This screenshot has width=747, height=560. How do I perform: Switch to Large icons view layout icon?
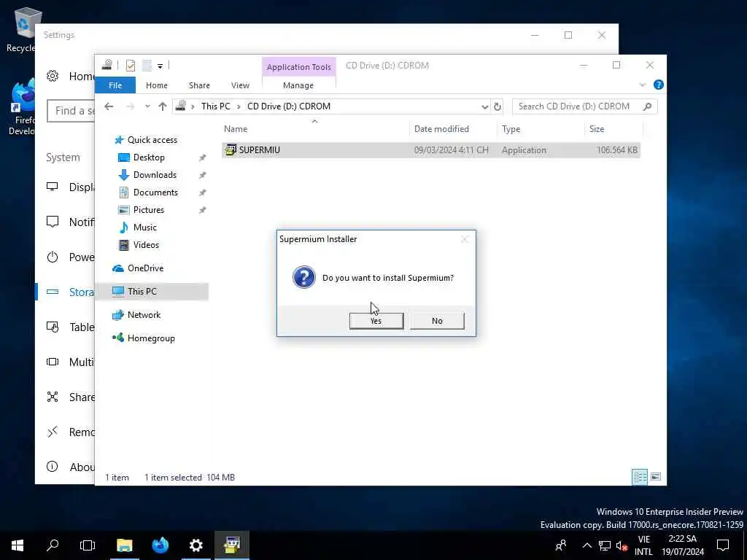point(656,477)
